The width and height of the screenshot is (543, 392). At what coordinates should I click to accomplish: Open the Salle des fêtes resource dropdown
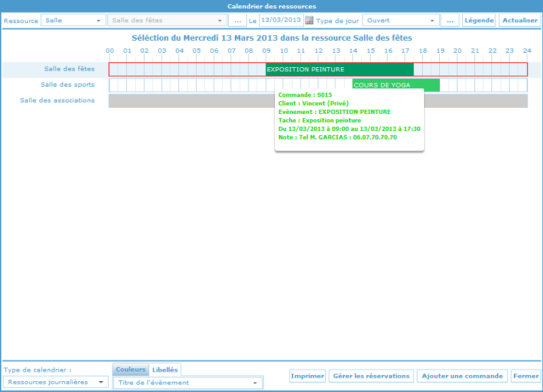click(x=167, y=20)
